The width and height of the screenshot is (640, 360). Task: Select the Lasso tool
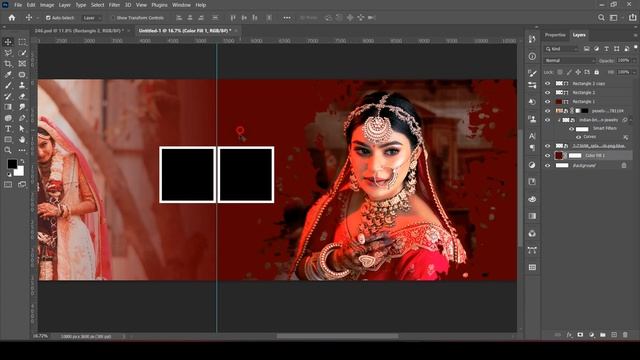[x=8, y=53]
